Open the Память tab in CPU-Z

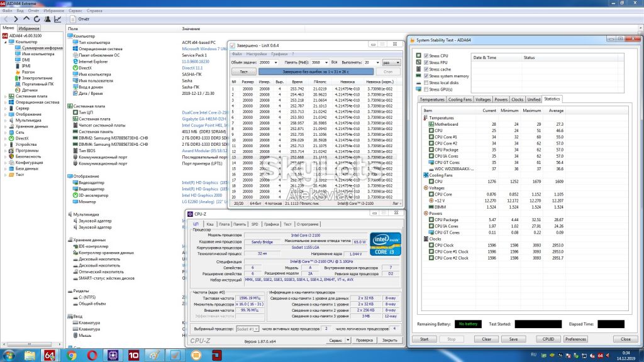pos(239,224)
